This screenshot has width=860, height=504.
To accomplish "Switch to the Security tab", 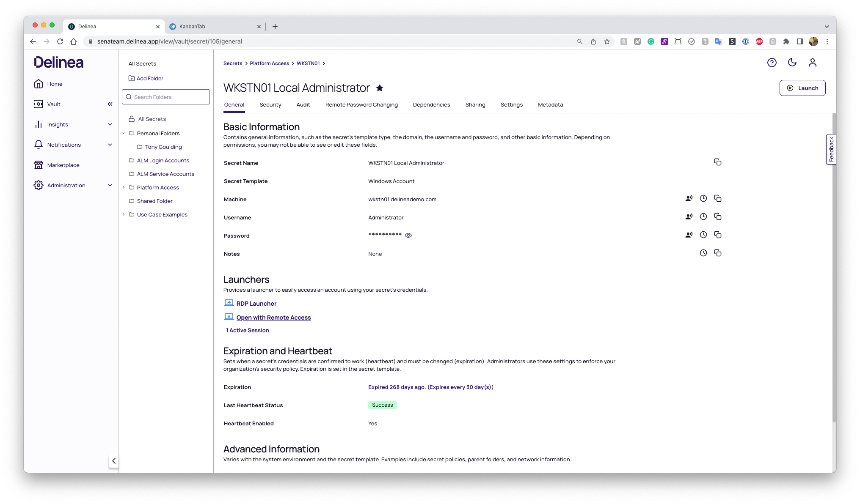I will (270, 105).
